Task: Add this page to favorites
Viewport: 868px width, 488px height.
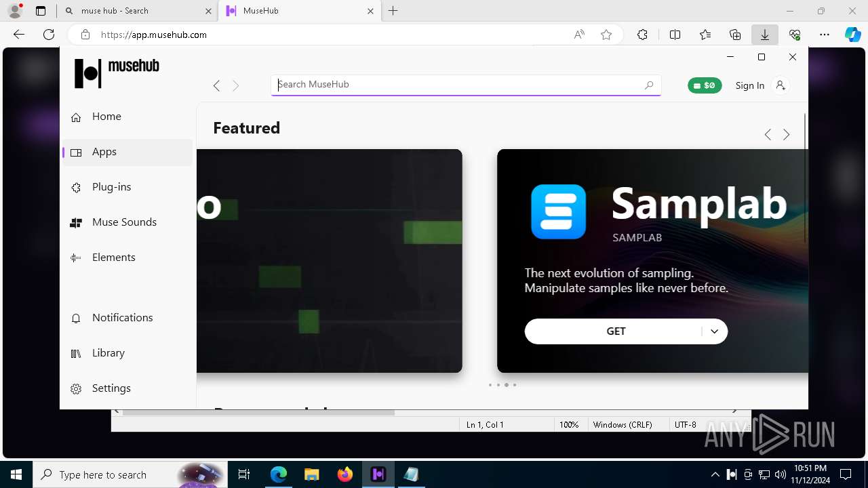Action: point(606,35)
